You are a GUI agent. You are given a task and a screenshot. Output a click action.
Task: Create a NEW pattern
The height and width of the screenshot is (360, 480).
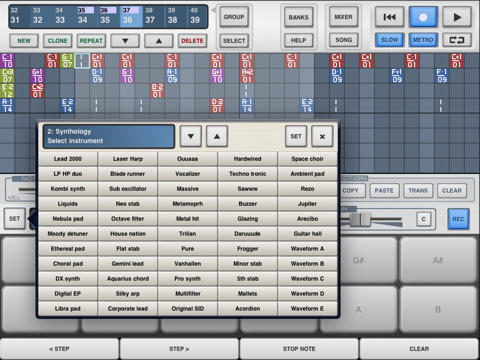tap(24, 41)
